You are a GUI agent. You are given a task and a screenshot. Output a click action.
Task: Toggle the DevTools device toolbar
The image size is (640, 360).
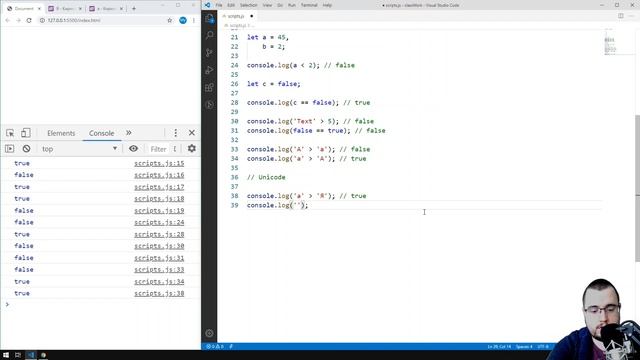click(25, 133)
